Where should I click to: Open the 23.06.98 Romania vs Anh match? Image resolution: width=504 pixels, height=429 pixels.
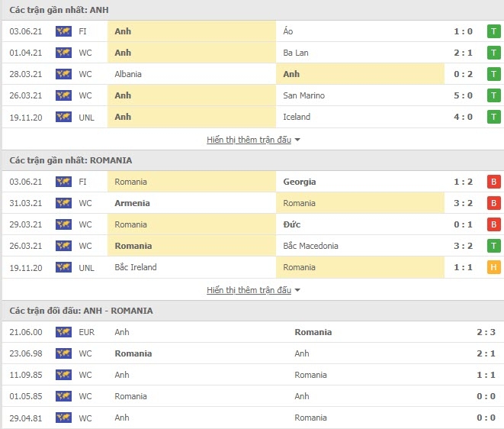click(252, 353)
